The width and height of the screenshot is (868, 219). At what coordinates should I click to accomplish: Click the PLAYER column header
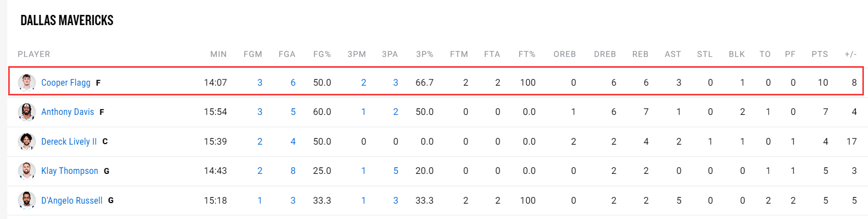[34, 54]
